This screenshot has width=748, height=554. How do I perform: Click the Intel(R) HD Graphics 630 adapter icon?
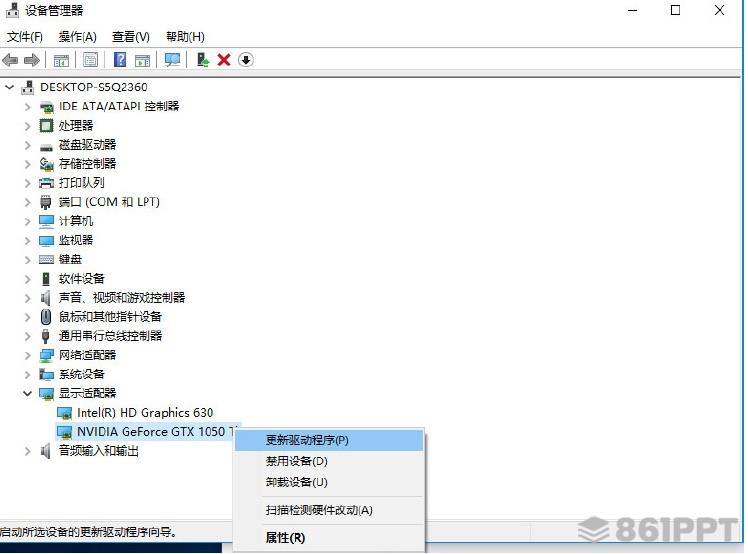tap(64, 413)
